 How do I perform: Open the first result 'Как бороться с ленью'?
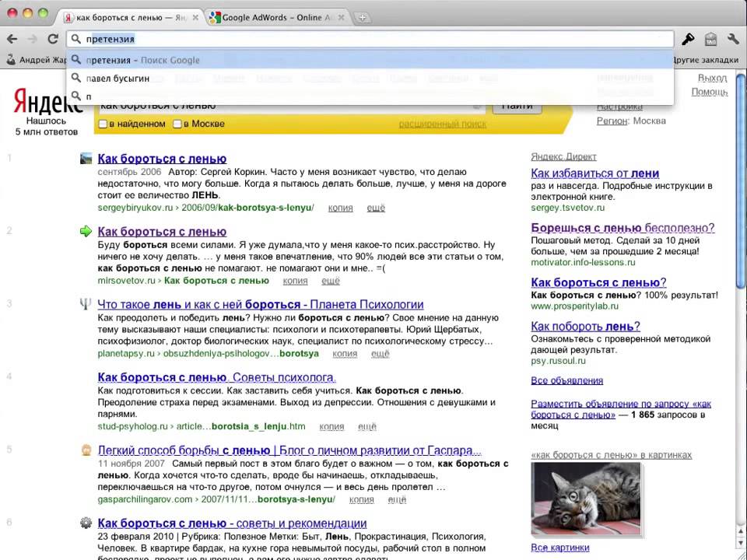[162, 159]
